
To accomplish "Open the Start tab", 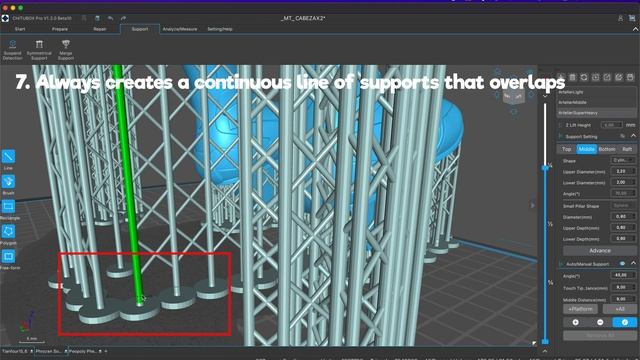I will (20, 29).
